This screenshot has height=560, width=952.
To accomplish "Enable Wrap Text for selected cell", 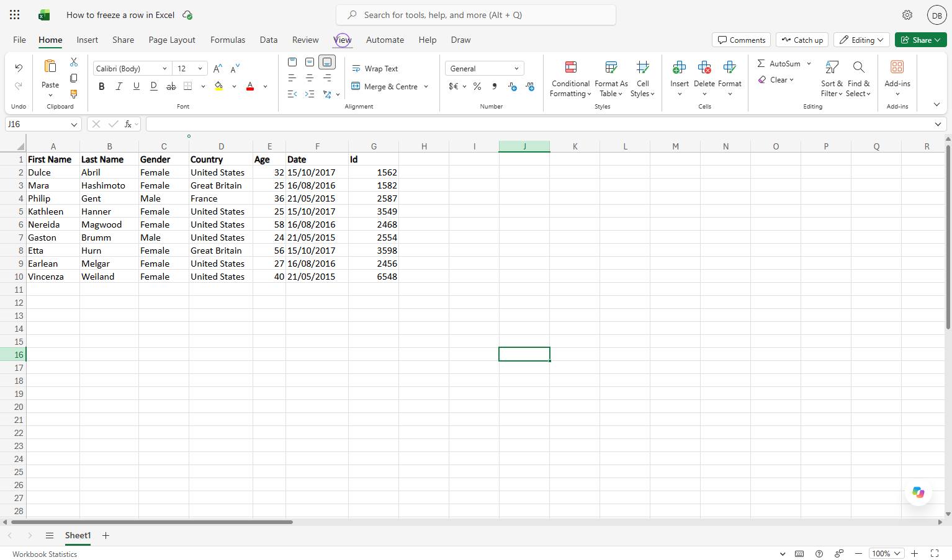I will tap(375, 69).
